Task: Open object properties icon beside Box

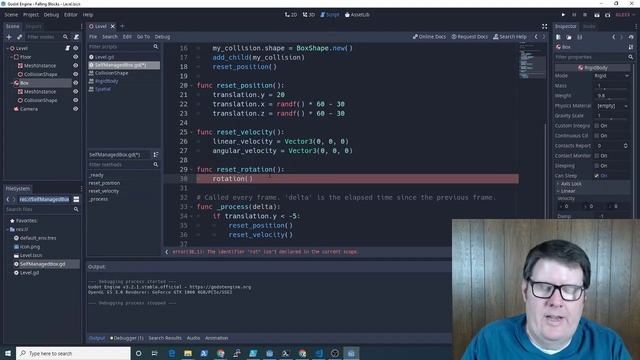Action: (631, 47)
